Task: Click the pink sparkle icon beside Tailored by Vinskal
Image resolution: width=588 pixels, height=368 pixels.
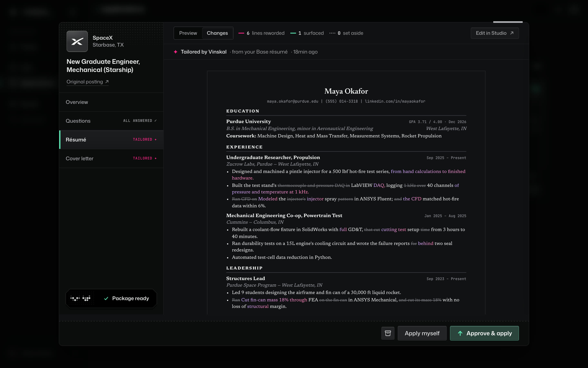Action: point(175,52)
